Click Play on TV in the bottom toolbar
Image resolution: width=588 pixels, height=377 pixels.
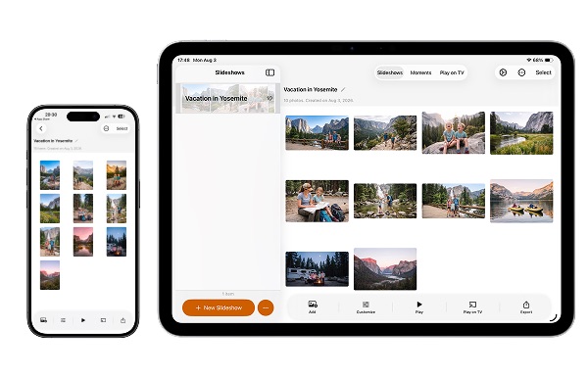(x=472, y=306)
